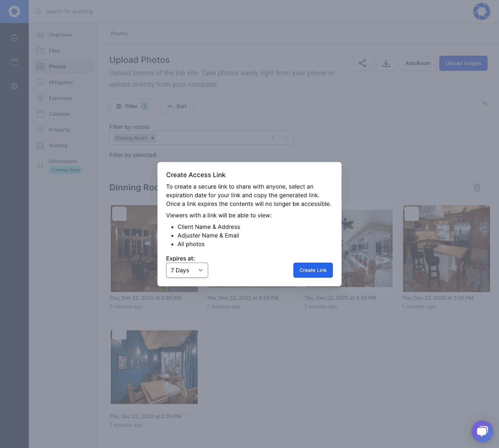This screenshot has height=448, width=499.
Task: Open the kitchen photo thumbnail
Action: point(447,249)
